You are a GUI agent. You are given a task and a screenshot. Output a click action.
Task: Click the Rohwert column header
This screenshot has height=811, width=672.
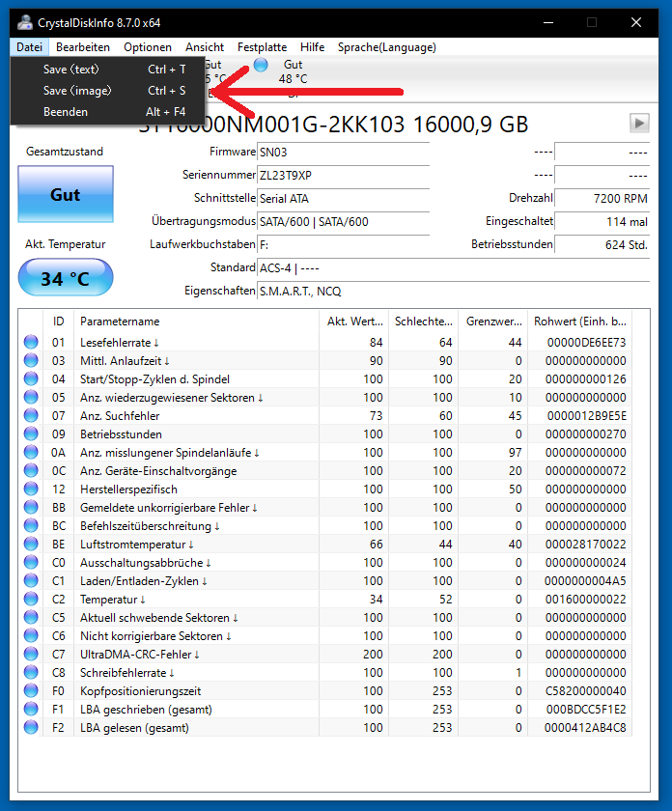tap(580, 322)
